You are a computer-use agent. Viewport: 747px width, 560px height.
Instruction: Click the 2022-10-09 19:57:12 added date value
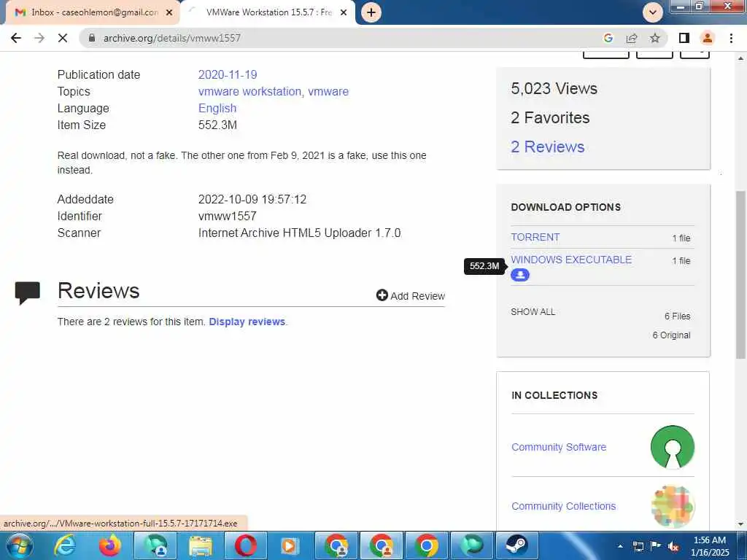pos(252,199)
